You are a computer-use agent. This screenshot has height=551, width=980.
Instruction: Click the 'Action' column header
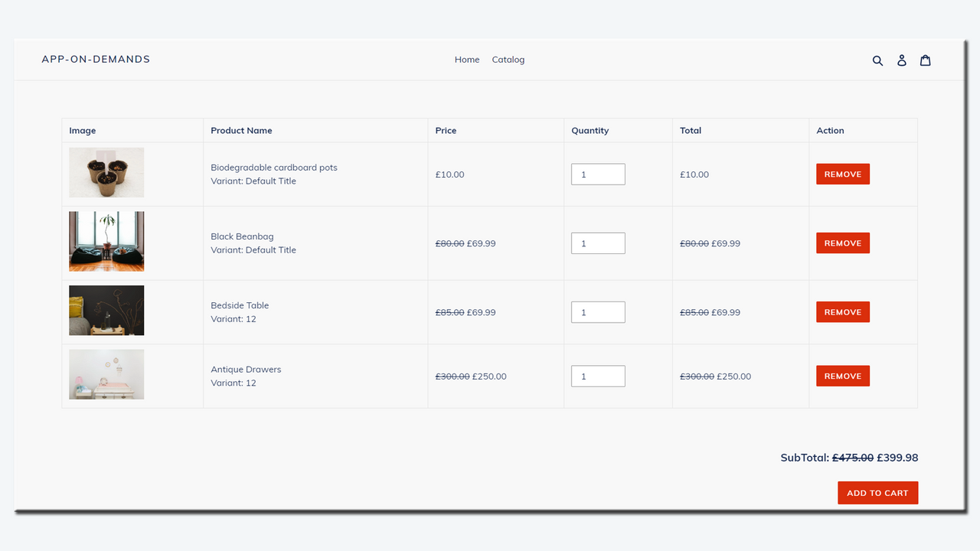(830, 131)
